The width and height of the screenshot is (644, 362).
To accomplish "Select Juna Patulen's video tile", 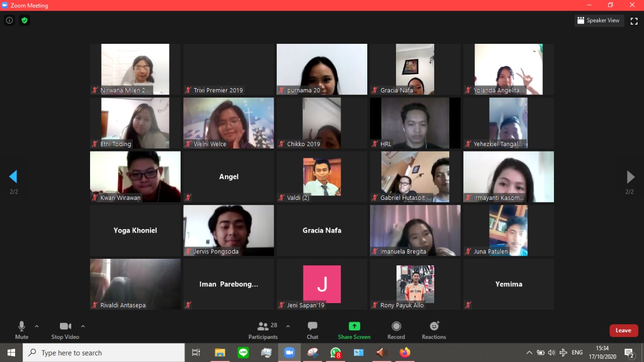I will pos(509,230).
